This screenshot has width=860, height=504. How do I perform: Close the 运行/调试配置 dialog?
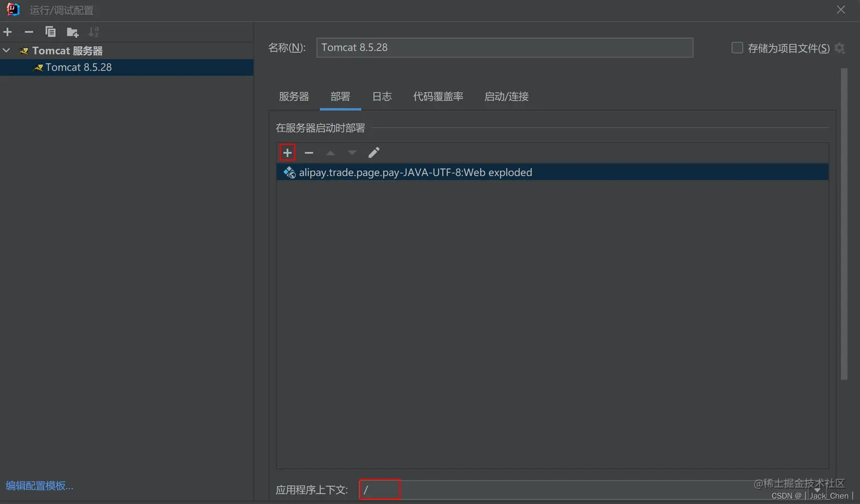pyautogui.click(x=841, y=10)
